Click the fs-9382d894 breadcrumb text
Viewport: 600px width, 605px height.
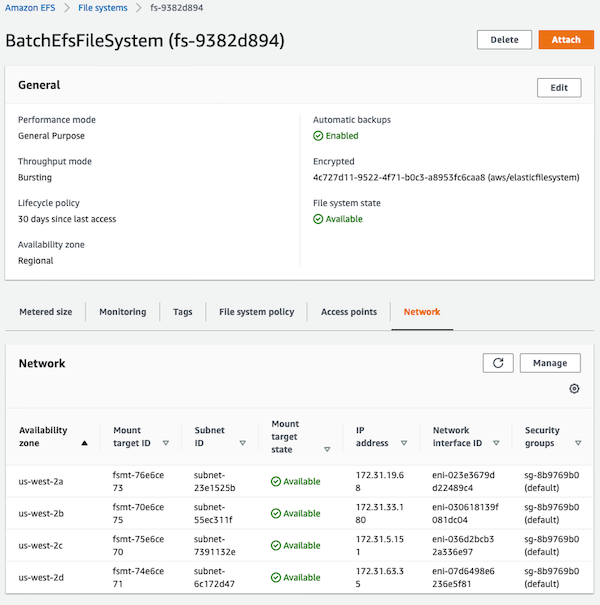pyautogui.click(x=177, y=8)
